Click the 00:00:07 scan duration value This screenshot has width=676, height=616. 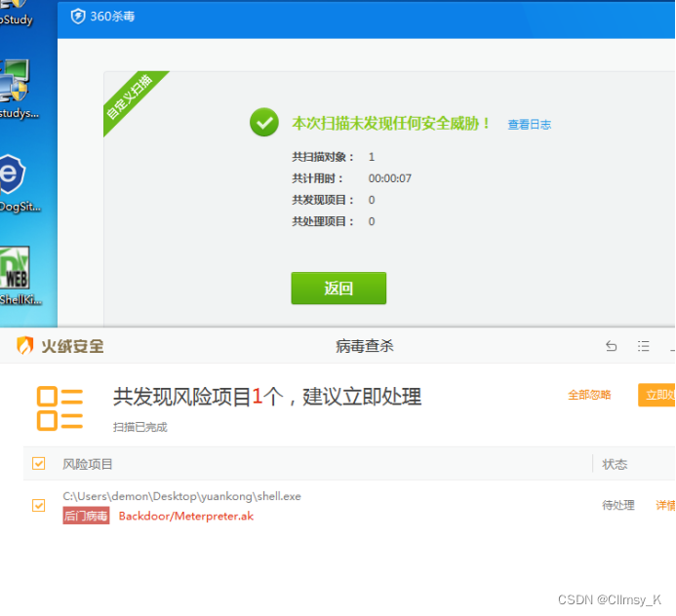pyautogui.click(x=390, y=178)
